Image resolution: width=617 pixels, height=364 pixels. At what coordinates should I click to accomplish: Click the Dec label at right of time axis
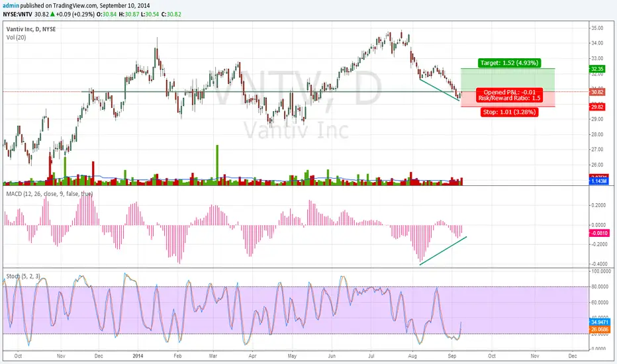[x=573, y=356]
